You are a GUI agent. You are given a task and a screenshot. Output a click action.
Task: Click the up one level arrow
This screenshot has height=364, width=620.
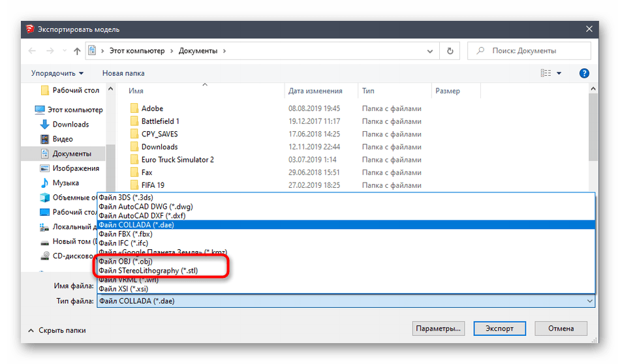77,51
